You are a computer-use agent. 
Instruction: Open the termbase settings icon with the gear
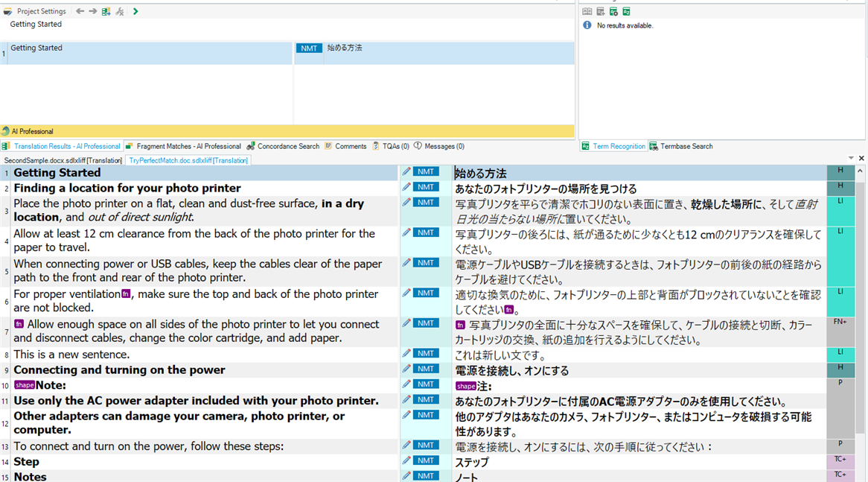pyautogui.click(x=613, y=10)
